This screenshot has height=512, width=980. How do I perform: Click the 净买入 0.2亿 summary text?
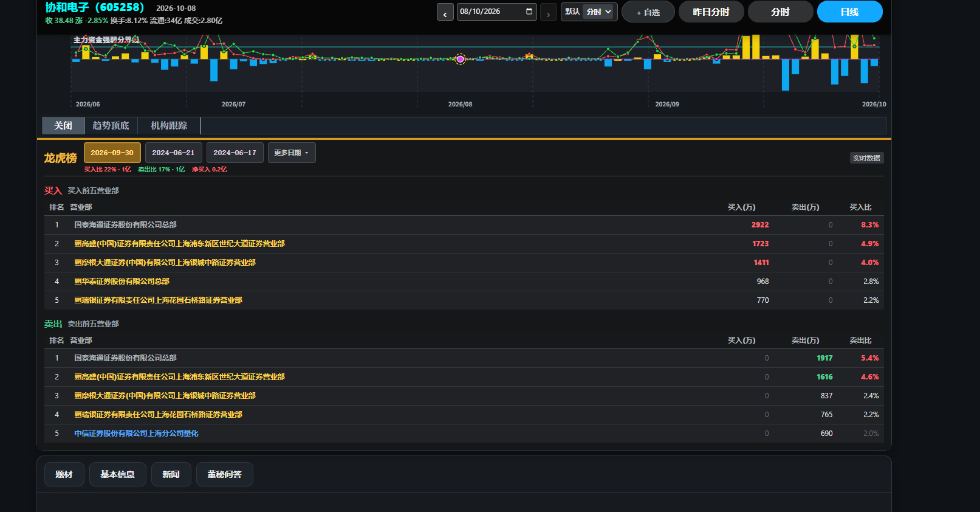pyautogui.click(x=210, y=170)
